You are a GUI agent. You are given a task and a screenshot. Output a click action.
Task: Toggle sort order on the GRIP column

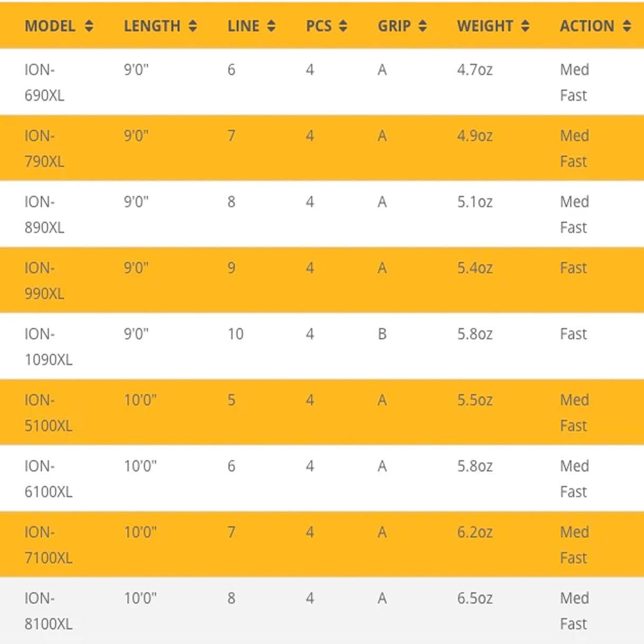coord(423,26)
